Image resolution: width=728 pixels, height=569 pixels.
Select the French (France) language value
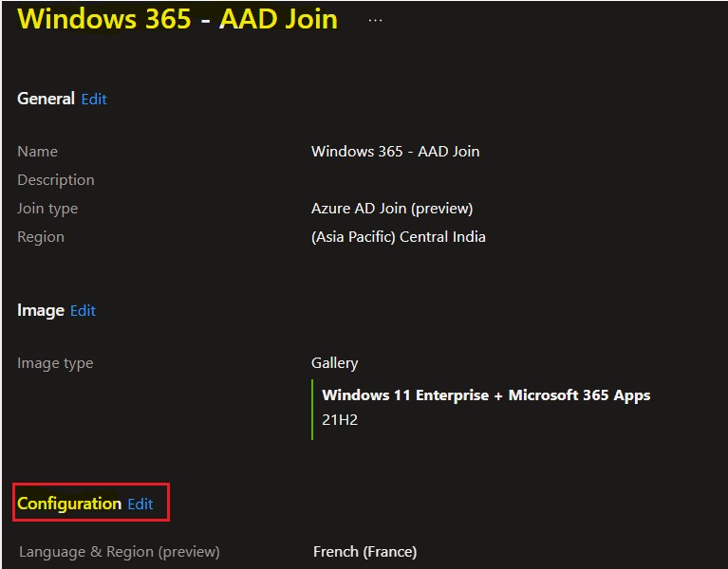tap(364, 552)
